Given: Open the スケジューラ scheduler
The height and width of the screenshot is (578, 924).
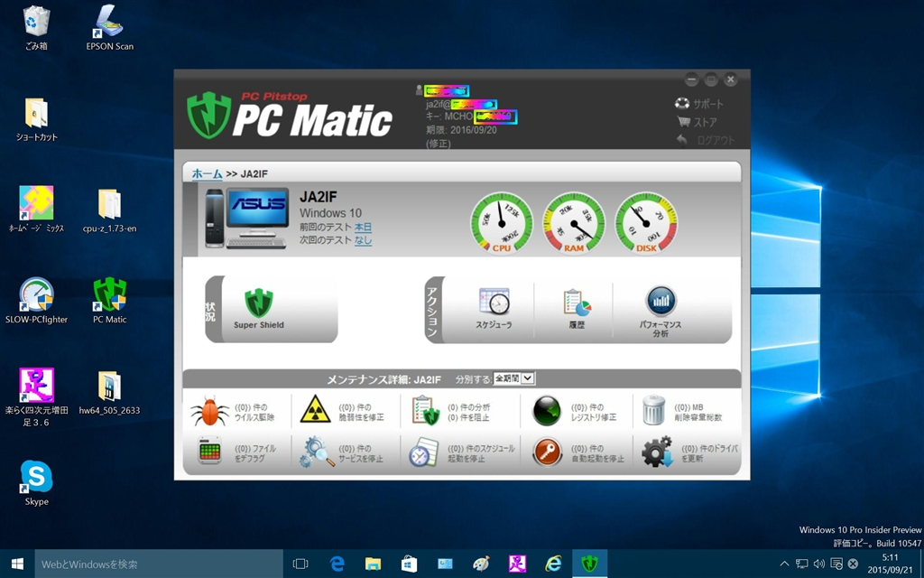Looking at the screenshot, I should point(494,309).
